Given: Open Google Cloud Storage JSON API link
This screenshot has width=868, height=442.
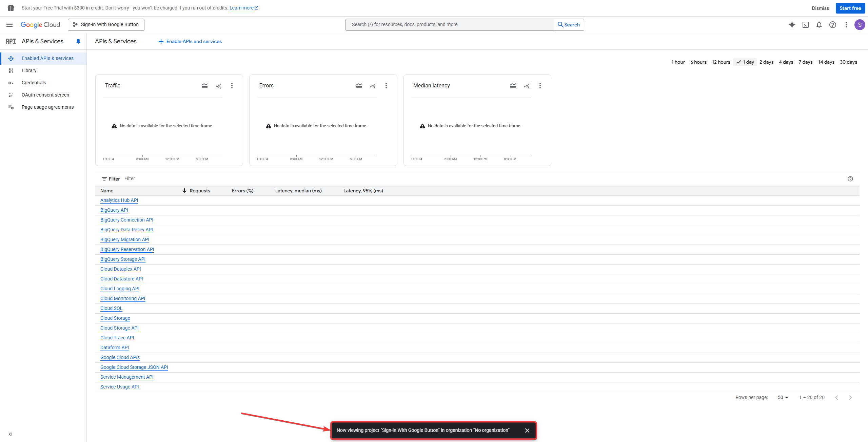Looking at the screenshot, I should [134, 367].
